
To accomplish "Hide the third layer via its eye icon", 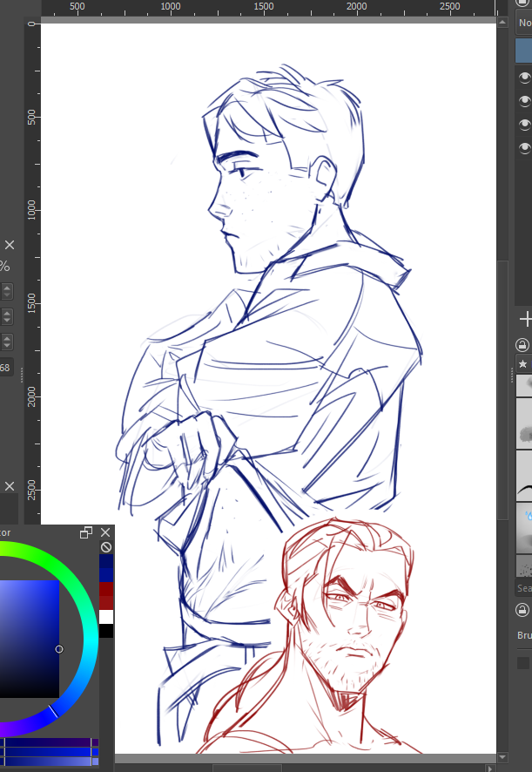I will click(x=525, y=124).
